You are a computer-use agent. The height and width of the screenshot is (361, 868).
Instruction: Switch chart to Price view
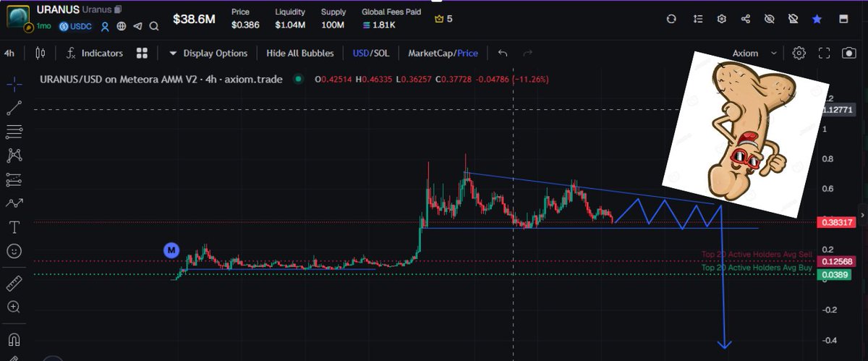click(467, 53)
